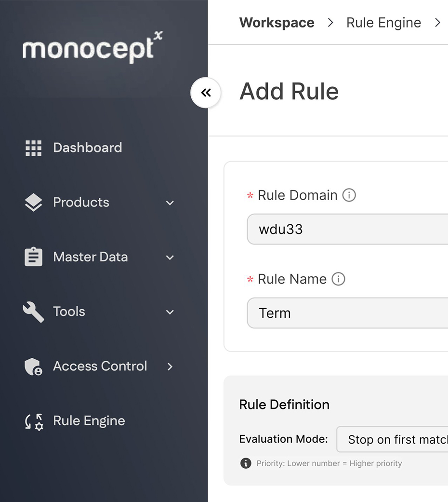Click the Access Control shield icon
Screen dimensions: 448x502
(x=34, y=366)
